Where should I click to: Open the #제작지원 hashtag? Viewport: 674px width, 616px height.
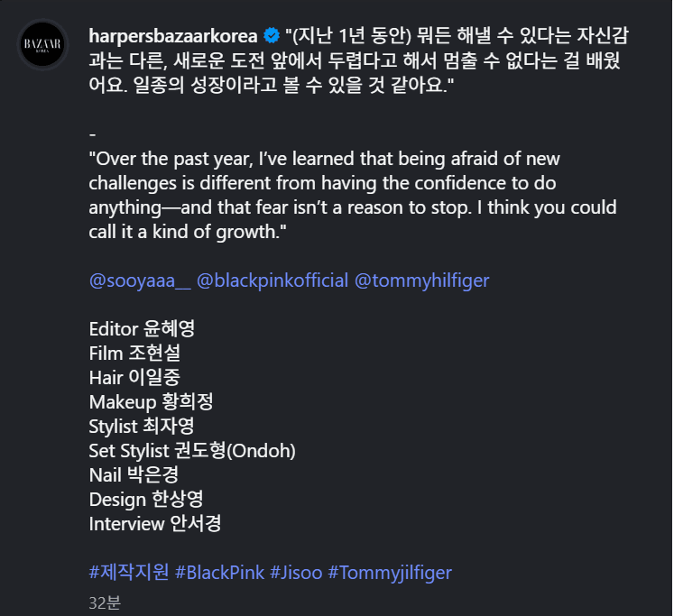tap(128, 573)
